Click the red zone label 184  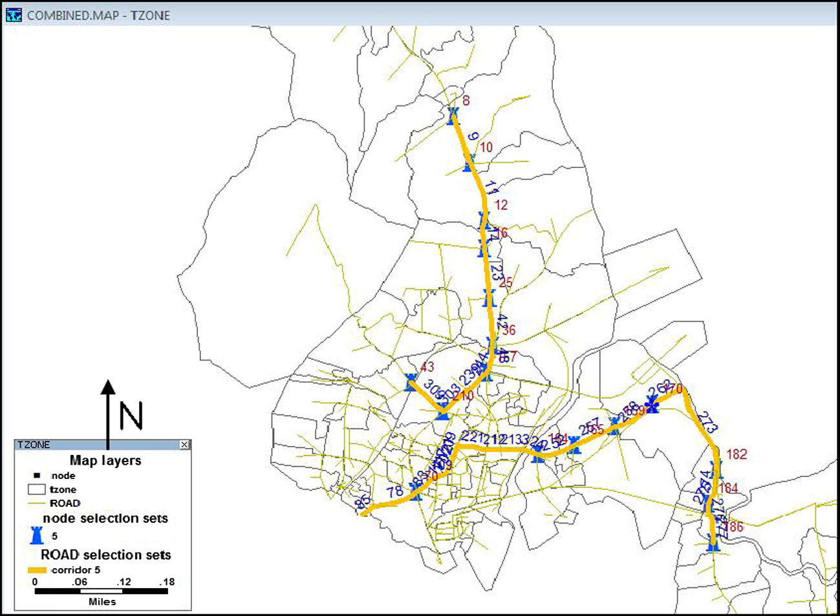(728, 488)
